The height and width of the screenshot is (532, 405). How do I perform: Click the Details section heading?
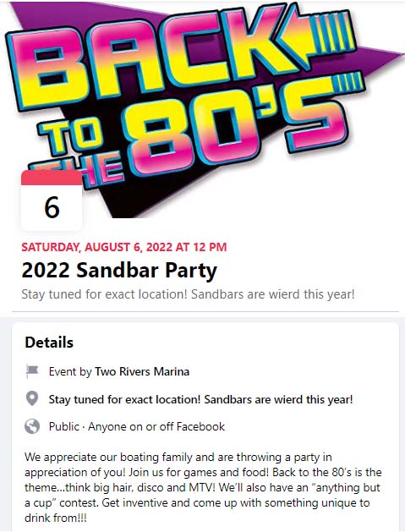point(49,343)
